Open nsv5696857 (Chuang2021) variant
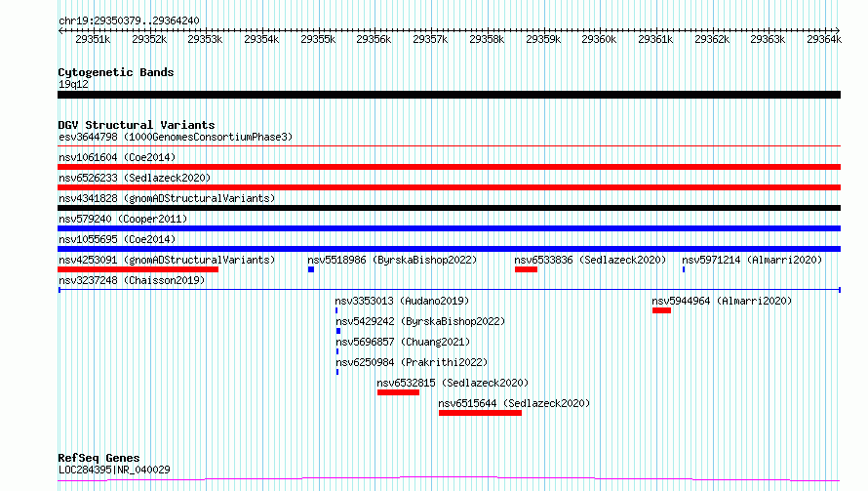The image size is (868, 491). [403, 342]
